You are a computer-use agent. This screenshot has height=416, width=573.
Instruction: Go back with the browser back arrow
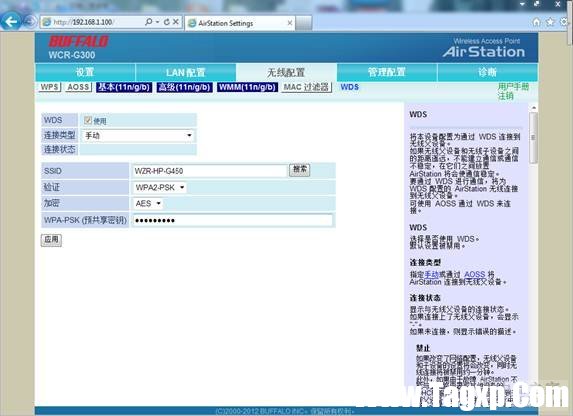tap(11, 22)
